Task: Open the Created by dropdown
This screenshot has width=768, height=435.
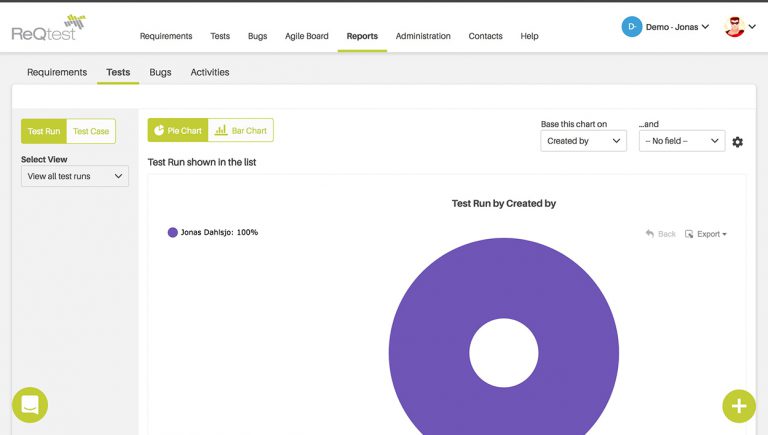Action: pos(583,141)
